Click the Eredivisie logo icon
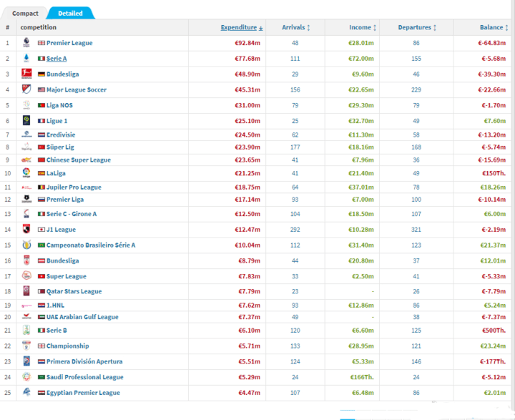This screenshot has width=515, height=420. (x=26, y=135)
